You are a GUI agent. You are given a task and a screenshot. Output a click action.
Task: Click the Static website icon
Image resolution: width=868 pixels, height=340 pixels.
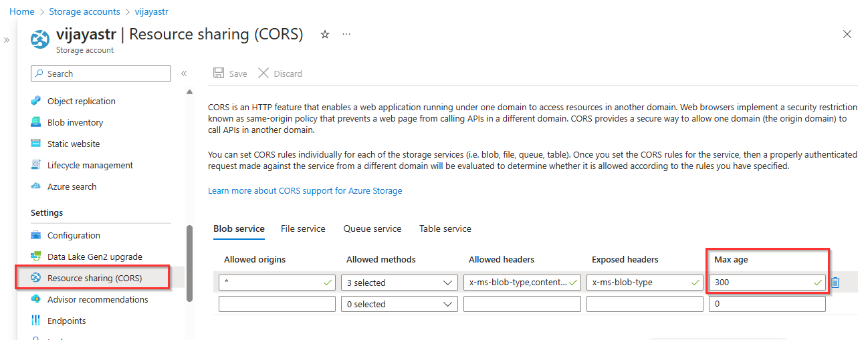click(x=36, y=144)
